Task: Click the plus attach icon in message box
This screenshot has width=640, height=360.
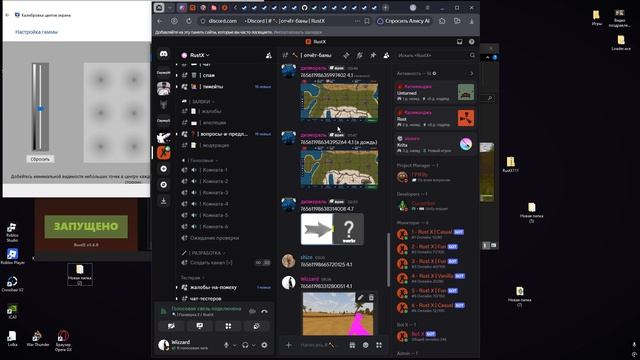Action: pos(289,345)
